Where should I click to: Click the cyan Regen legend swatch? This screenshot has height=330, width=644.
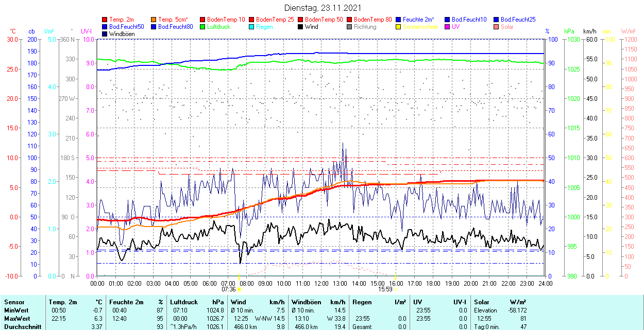(252, 27)
